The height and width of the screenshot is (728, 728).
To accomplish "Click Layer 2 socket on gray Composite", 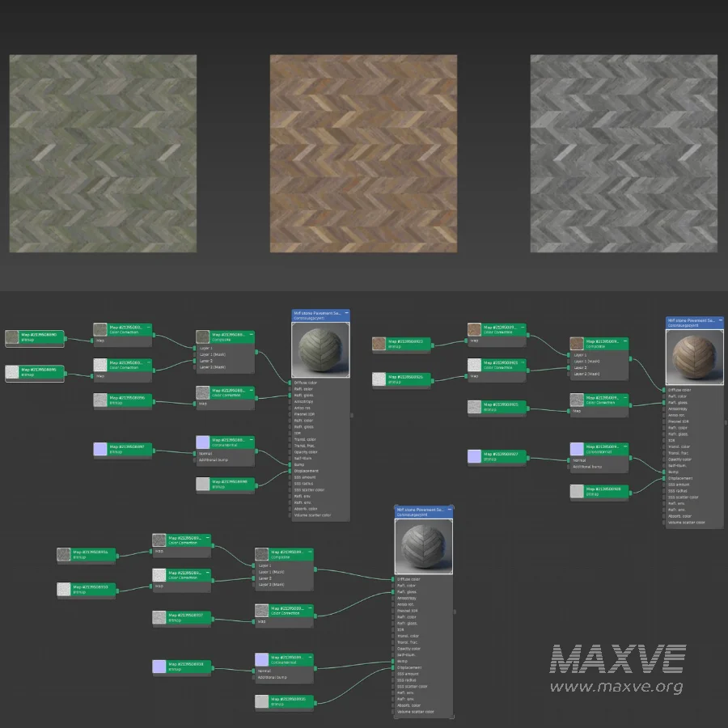I will 253,578.
